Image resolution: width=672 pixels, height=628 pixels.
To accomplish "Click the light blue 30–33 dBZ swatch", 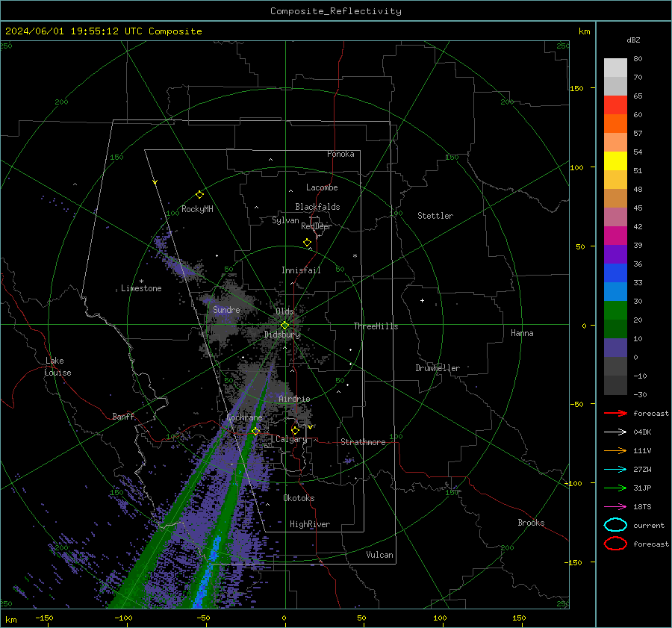I will 615,292.
